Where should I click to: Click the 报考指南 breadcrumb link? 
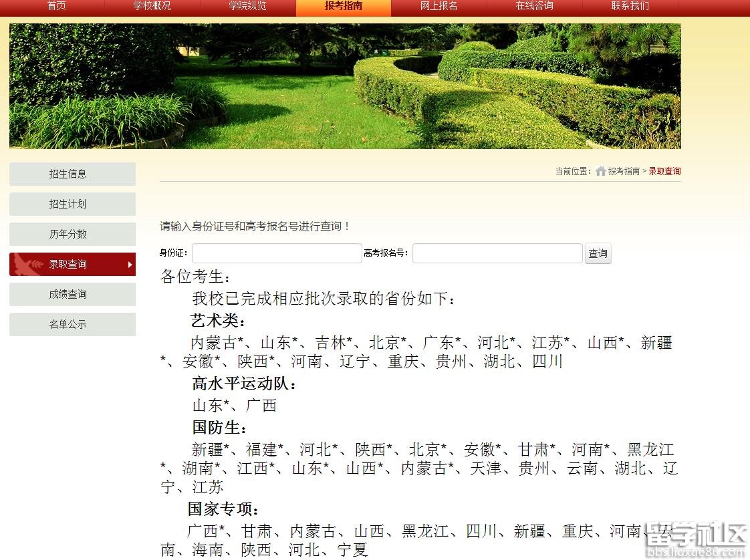624,172
